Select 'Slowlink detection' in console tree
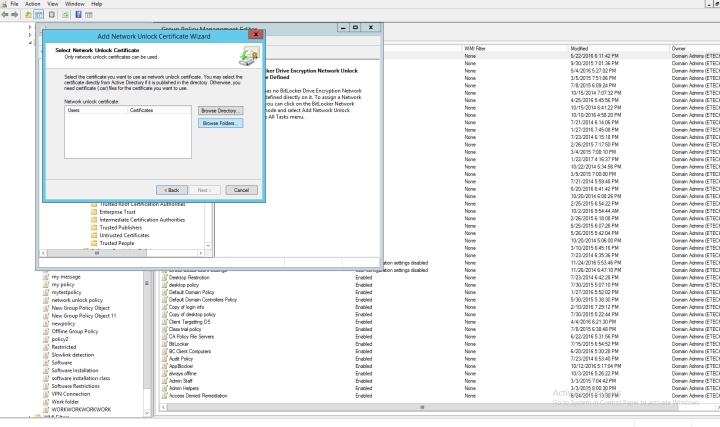720x427 pixels. [x=73, y=355]
